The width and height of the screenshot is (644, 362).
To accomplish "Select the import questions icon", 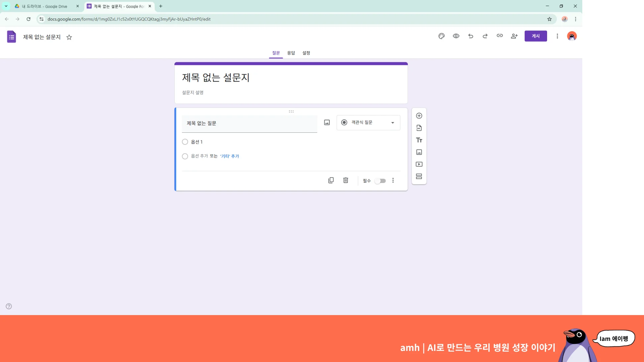I will coord(419,127).
